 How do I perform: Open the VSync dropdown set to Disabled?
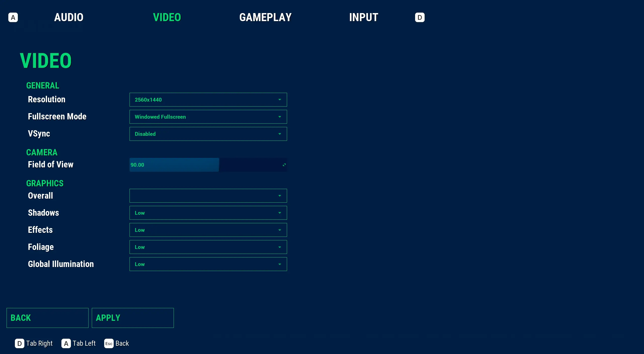pos(208,134)
